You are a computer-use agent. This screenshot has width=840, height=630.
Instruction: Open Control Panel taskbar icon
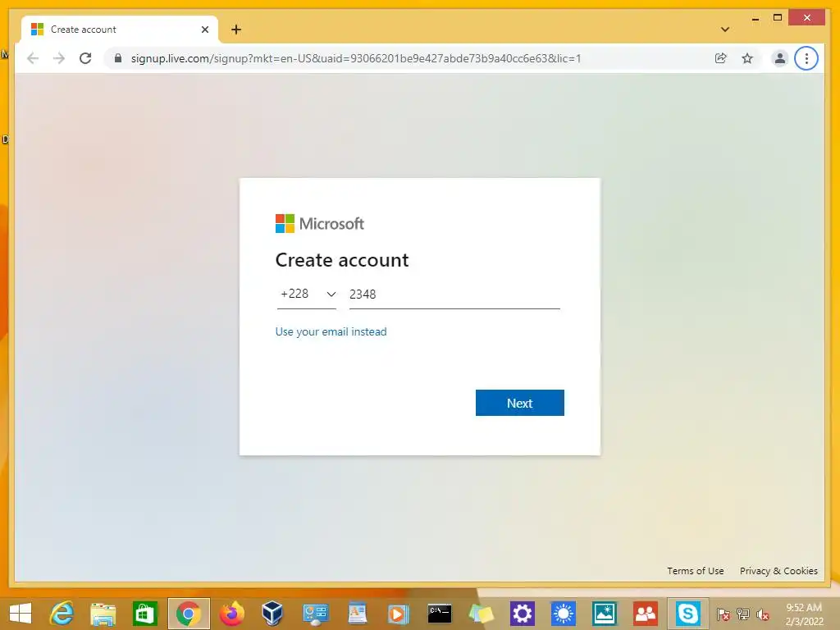click(316, 614)
